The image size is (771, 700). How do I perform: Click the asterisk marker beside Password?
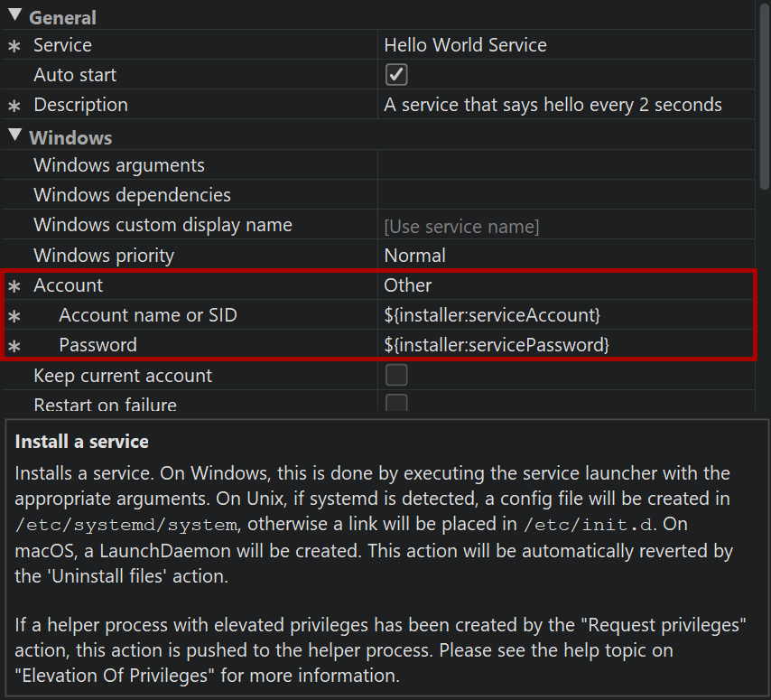14,346
